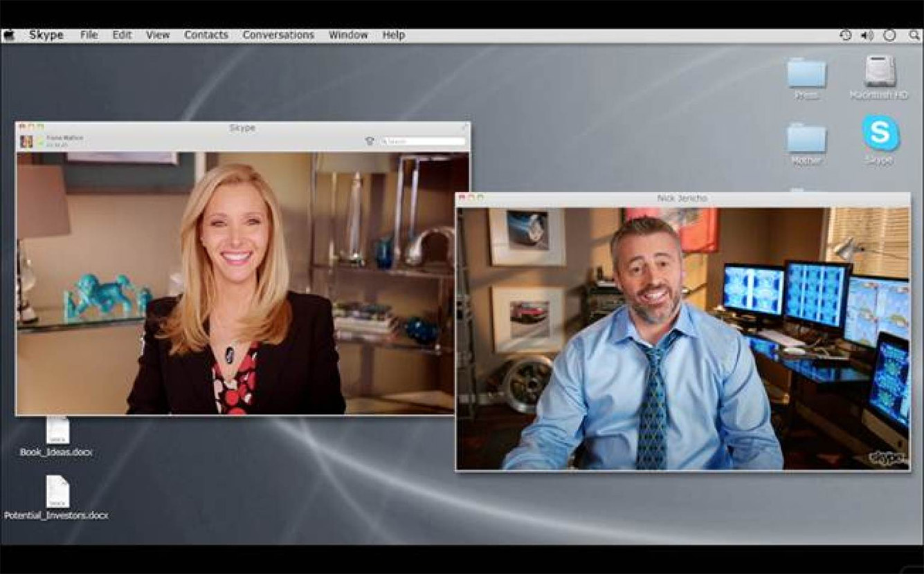Click the search field in Skype window

pos(422,141)
